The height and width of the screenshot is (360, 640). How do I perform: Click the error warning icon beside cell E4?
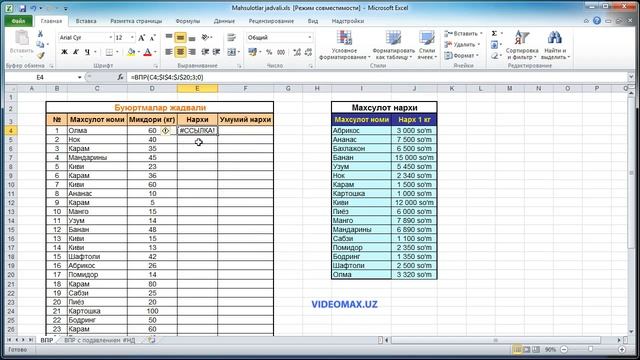click(x=165, y=131)
